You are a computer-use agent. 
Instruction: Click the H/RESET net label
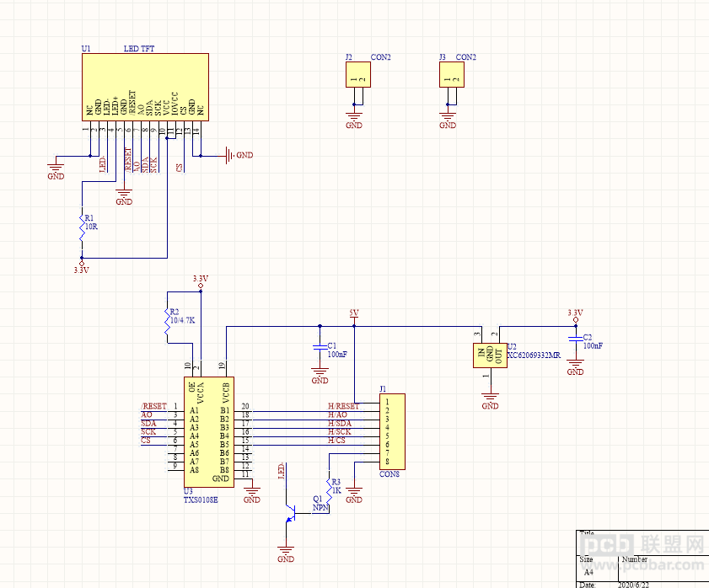(x=344, y=406)
